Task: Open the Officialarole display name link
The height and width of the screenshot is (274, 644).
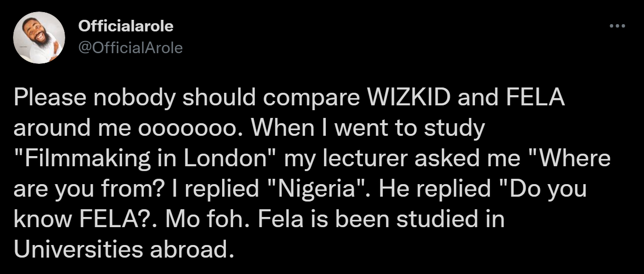Action: tap(126, 27)
